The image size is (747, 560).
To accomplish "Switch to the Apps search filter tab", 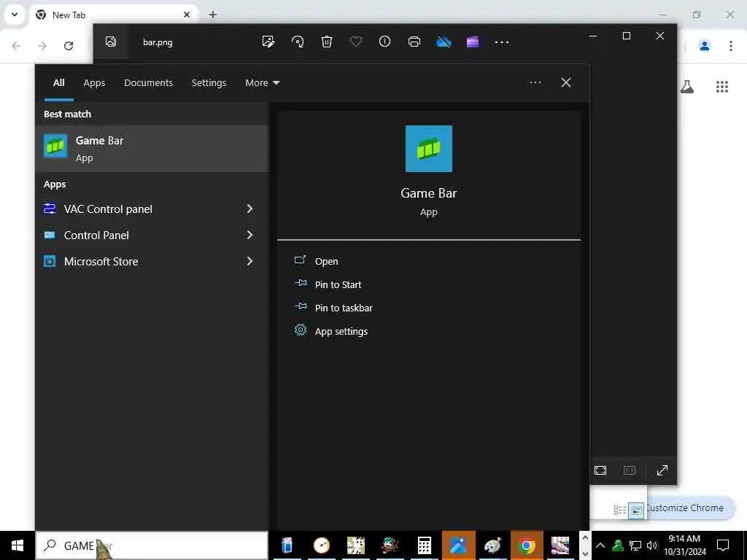I will (x=94, y=82).
